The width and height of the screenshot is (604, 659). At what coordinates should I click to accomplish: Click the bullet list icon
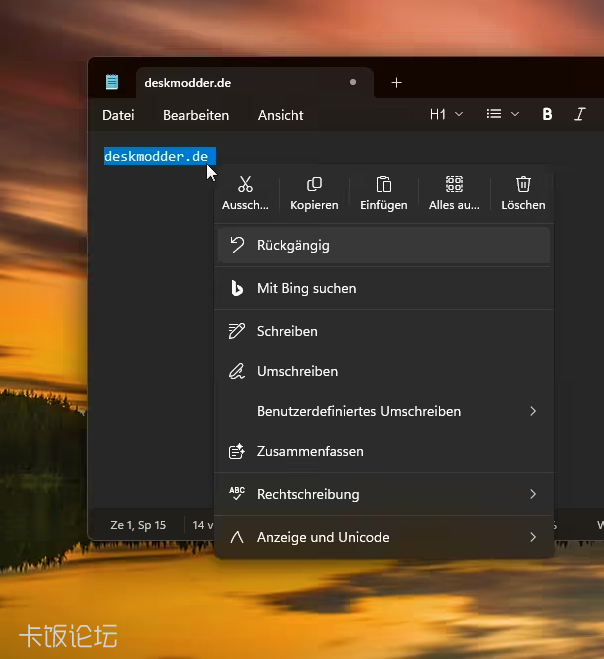(x=494, y=114)
